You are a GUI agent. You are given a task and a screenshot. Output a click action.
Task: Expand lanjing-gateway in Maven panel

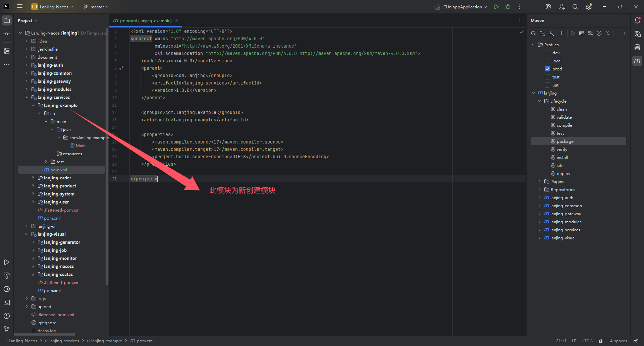pos(540,214)
